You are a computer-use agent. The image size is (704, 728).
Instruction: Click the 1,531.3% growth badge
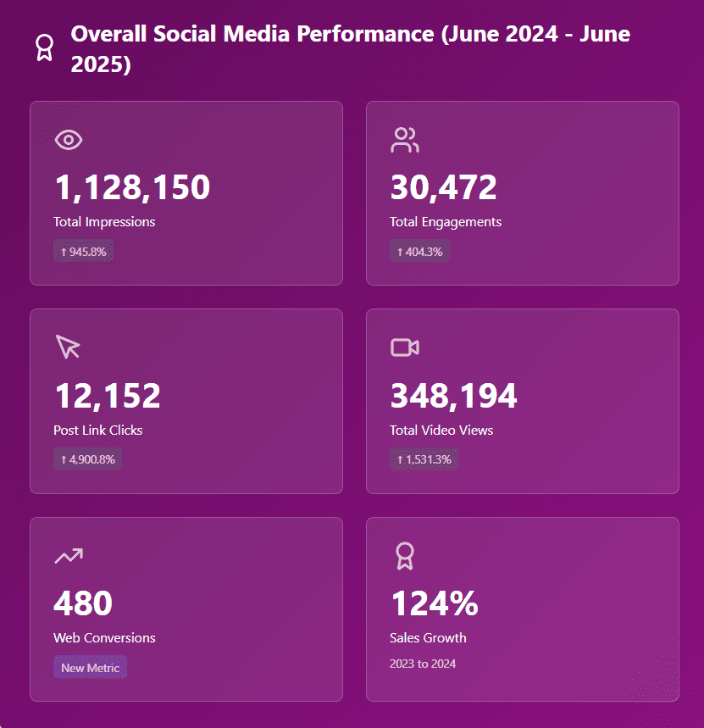(424, 459)
